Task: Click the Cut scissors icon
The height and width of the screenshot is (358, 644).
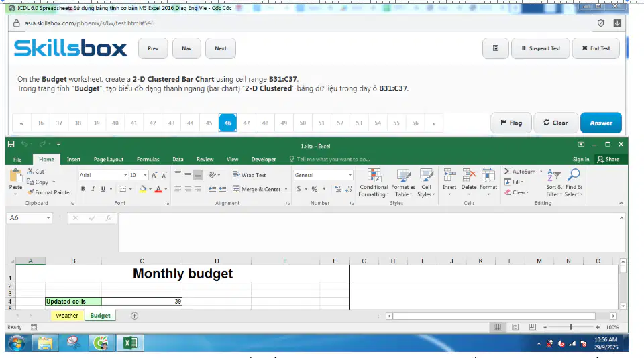Action: coord(30,171)
